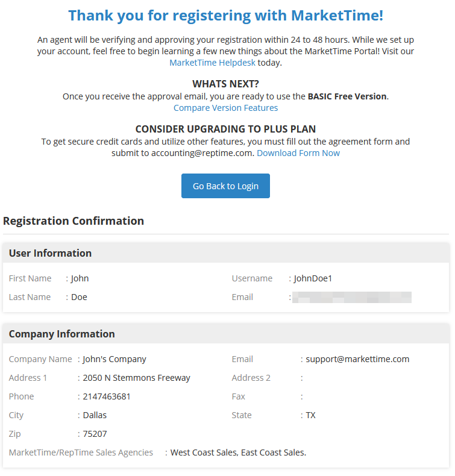Click Download Form Now link

[x=298, y=153]
